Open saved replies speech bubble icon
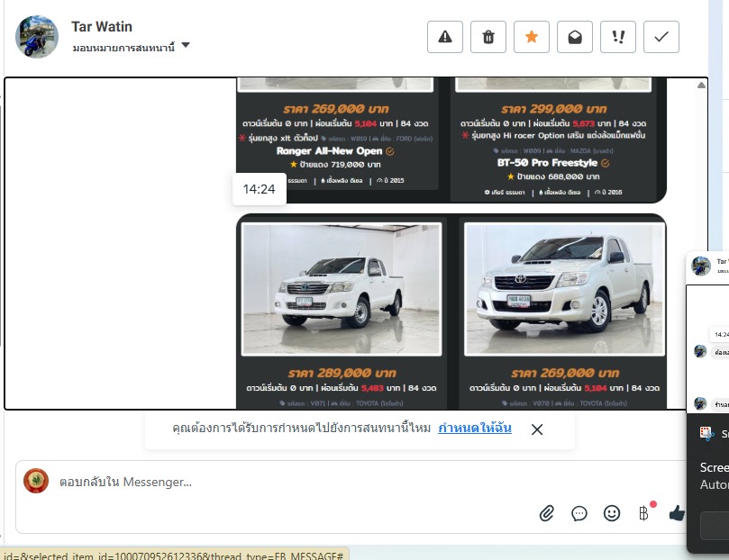The image size is (729, 560). (x=579, y=513)
